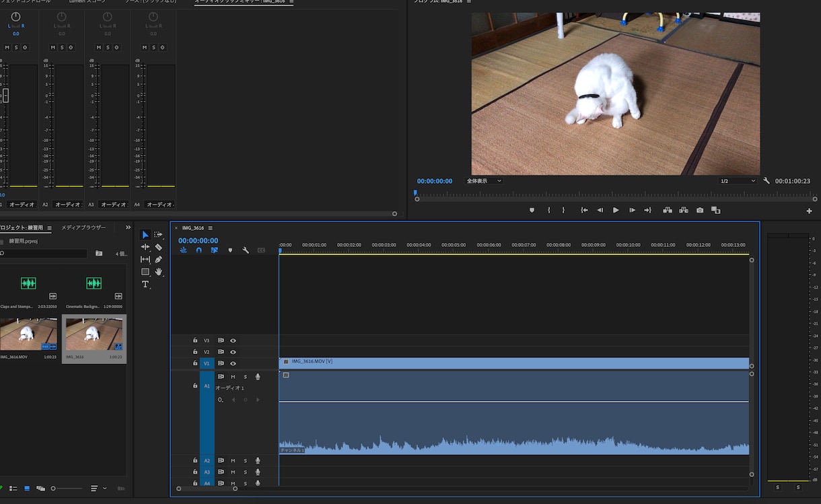Open Program Monitor settings wrench

click(x=766, y=181)
